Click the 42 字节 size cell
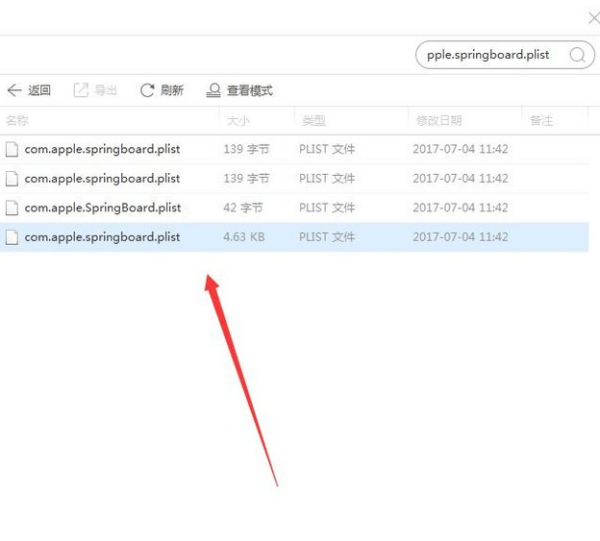The image size is (600, 541). (243, 208)
